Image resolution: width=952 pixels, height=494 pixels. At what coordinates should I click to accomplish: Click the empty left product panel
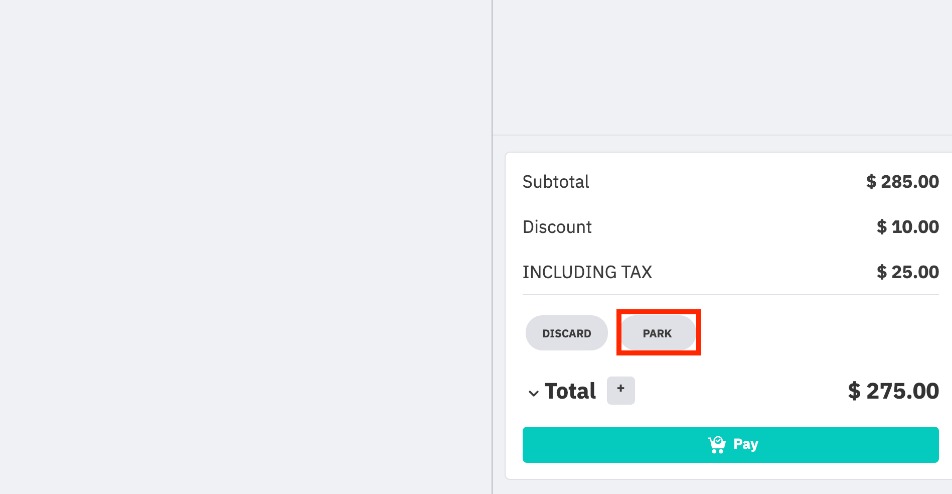[245, 247]
